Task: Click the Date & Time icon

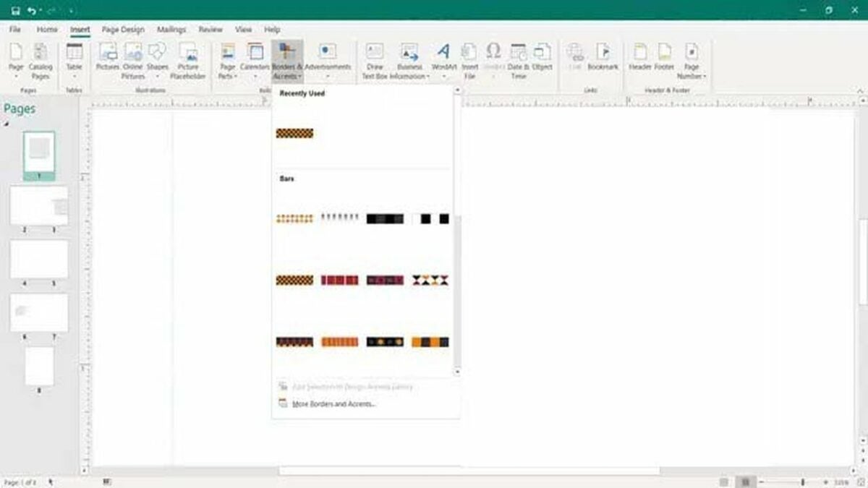Action: [x=518, y=59]
